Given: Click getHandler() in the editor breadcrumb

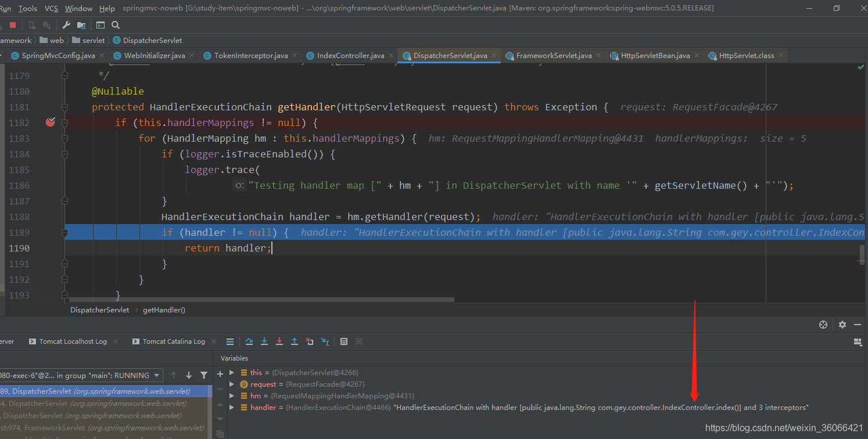Looking at the screenshot, I should [164, 310].
